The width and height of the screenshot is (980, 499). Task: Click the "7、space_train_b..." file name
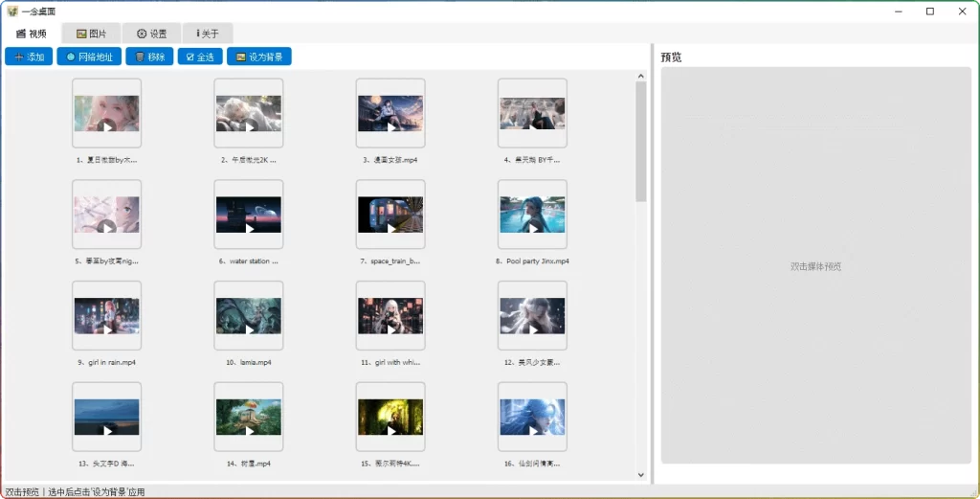click(390, 261)
